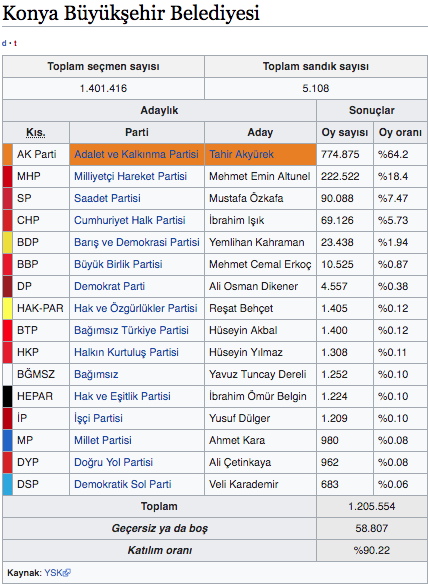Viewport: 428px width, 584px height.
Task: Click candidate Reşat Behçet
Action: (x=241, y=308)
